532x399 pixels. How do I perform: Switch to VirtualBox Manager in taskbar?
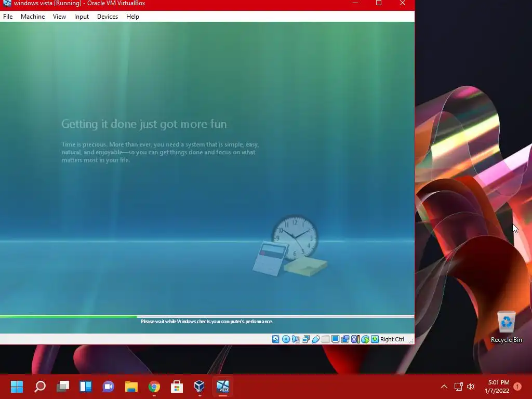199,386
